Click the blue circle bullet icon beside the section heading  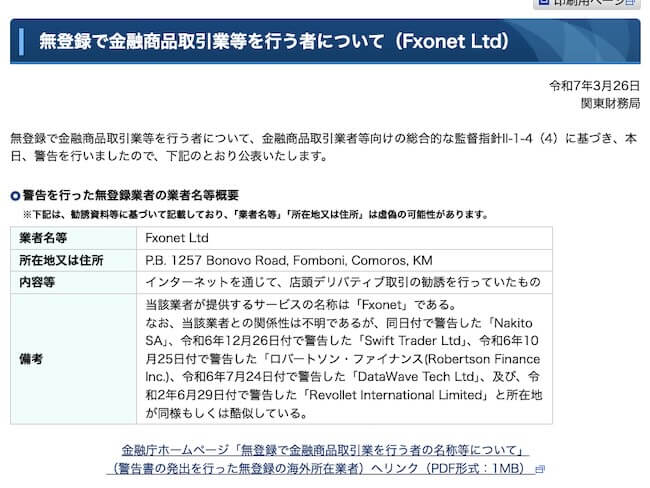15,196
